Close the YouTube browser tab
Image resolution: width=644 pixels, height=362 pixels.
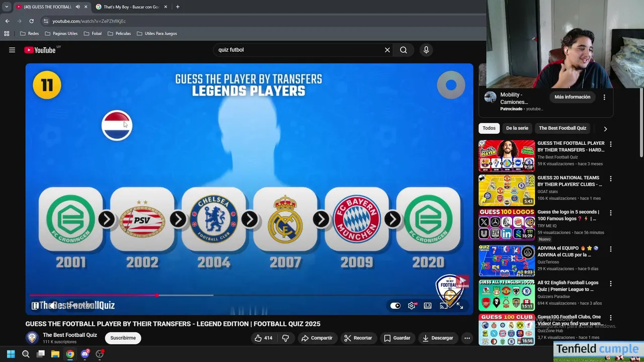pyautogui.click(x=86, y=7)
